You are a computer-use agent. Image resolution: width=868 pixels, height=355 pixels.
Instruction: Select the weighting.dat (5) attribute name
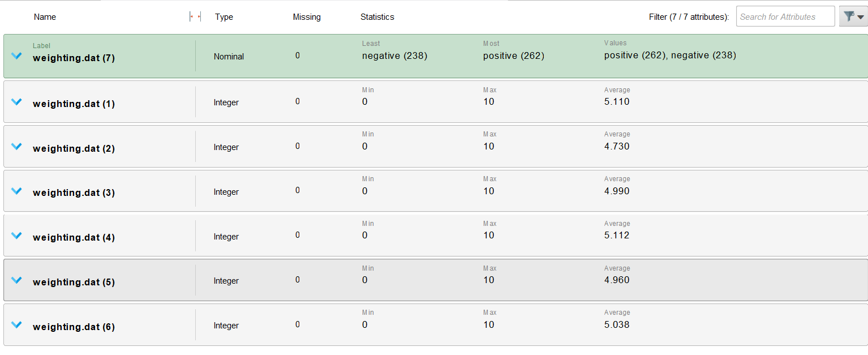click(x=74, y=282)
